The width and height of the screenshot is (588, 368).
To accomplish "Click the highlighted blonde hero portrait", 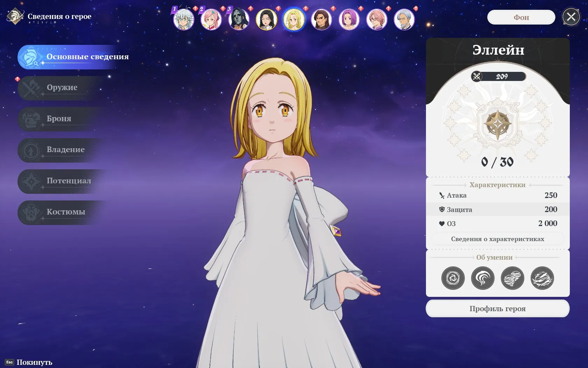I will pyautogui.click(x=294, y=19).
